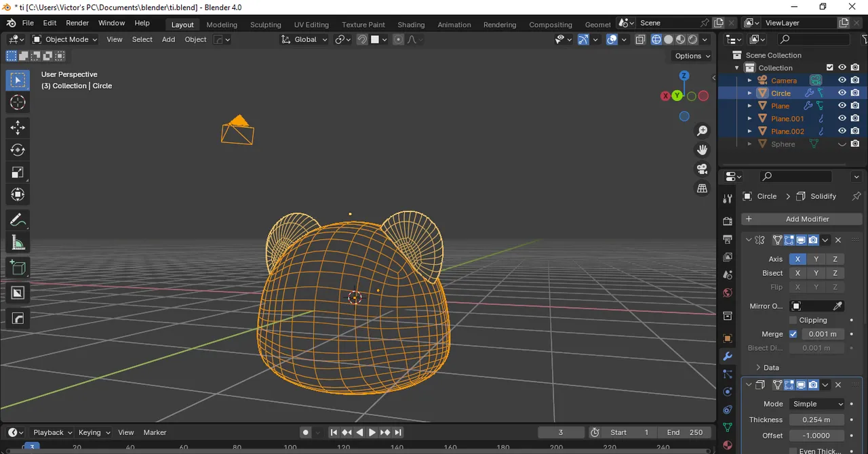Click the Solidify breadcrumb label

click(823, 197)
